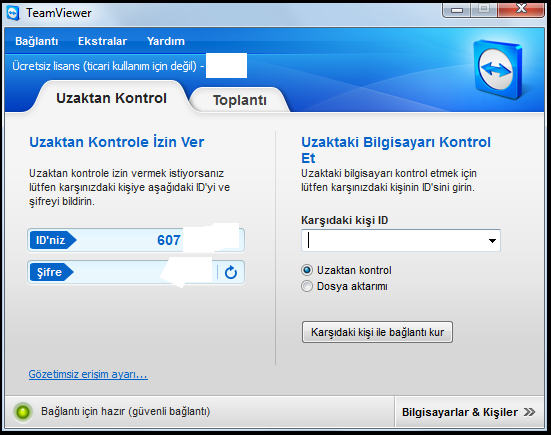Click the large TeamViewer logo
Screen dimensions: 551x435
(x=497, y=69)
